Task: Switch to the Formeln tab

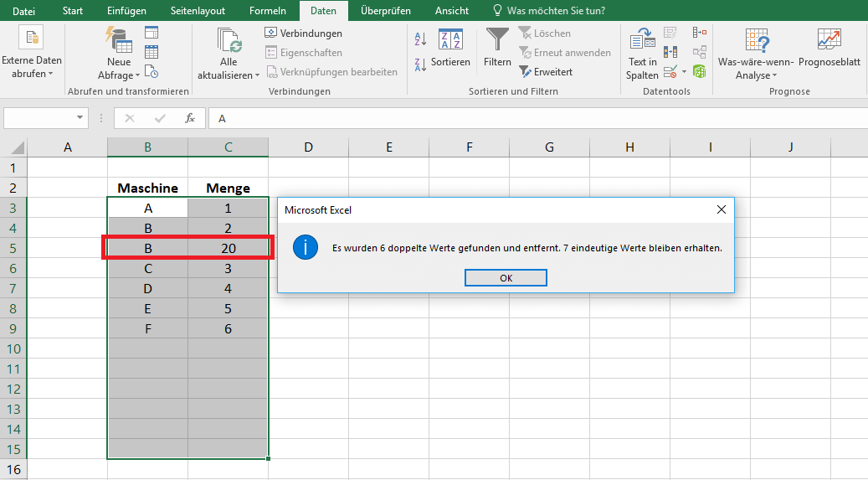Action: tap(267, 11)
